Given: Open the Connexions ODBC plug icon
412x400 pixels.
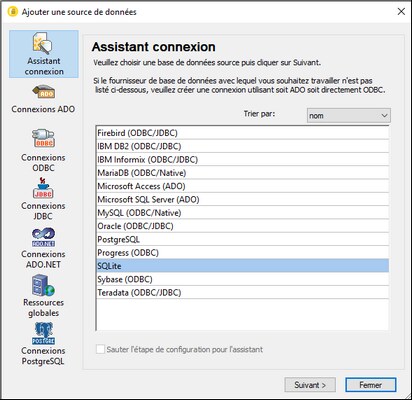Looking at the screenshot, I should [x=43, y=138].
